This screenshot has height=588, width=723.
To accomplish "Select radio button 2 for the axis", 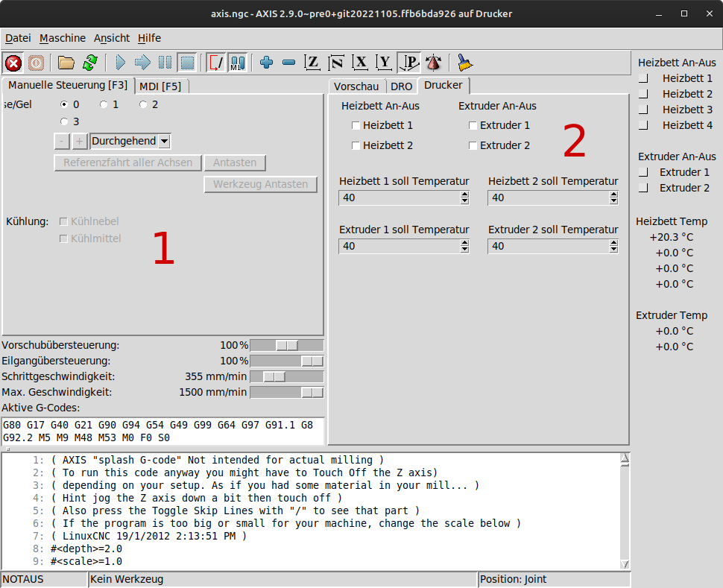I will [143, 104].
